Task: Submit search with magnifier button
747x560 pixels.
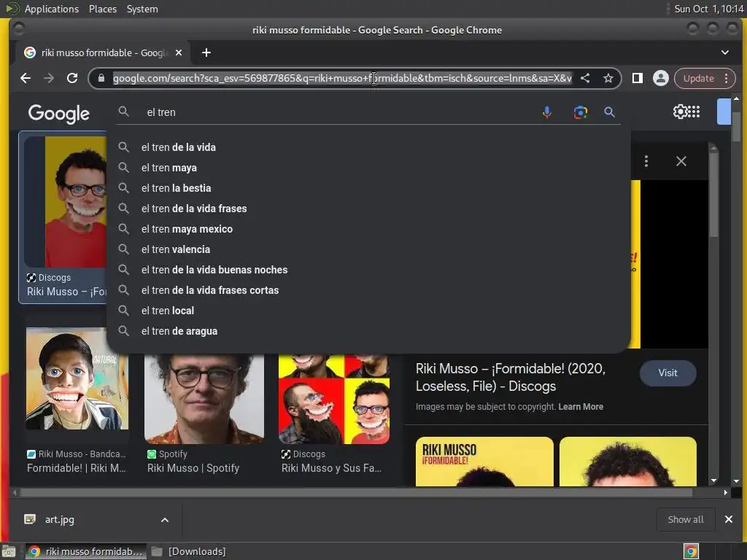Action: coord(609,112)
